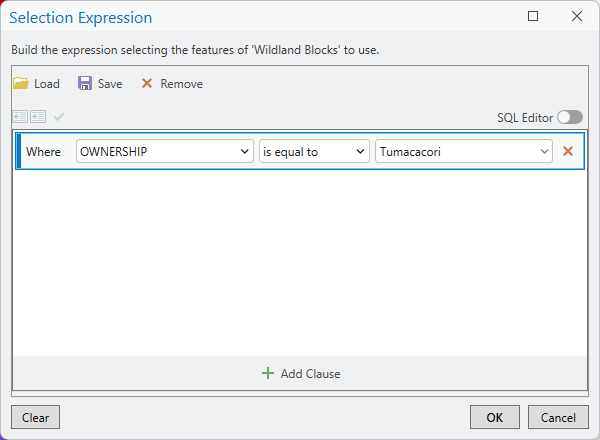Click the Load text label

click(x=47, y=84)
